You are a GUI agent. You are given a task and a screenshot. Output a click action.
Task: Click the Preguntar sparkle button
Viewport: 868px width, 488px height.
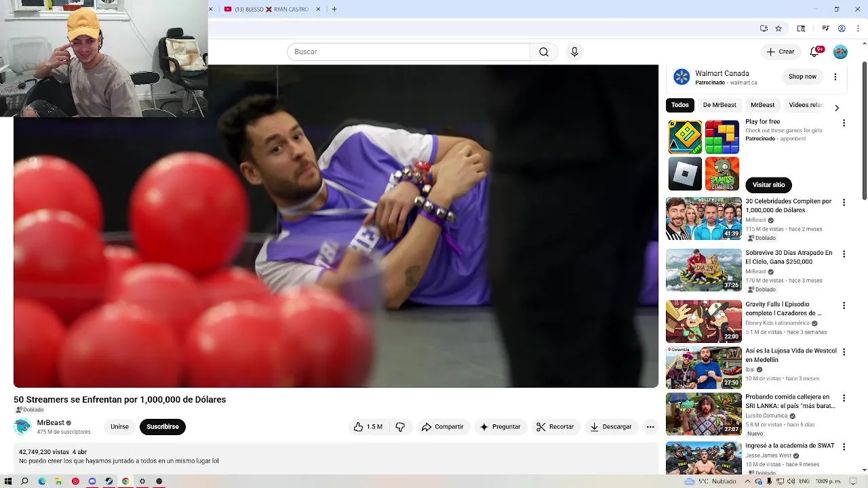(x=500, y=427)
